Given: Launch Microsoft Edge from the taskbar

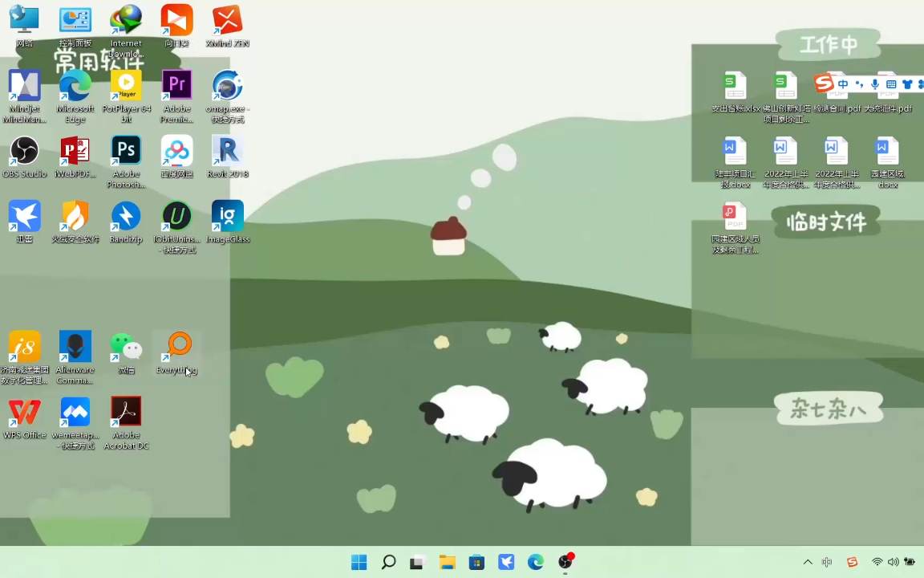Looking at the screenshot, I should pyautogui.click(x=535, y=562).
